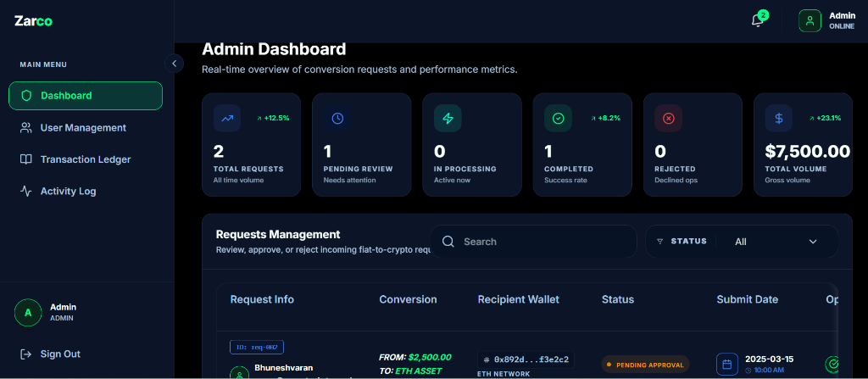Click the Pending Review card

(x=361, y=145)
